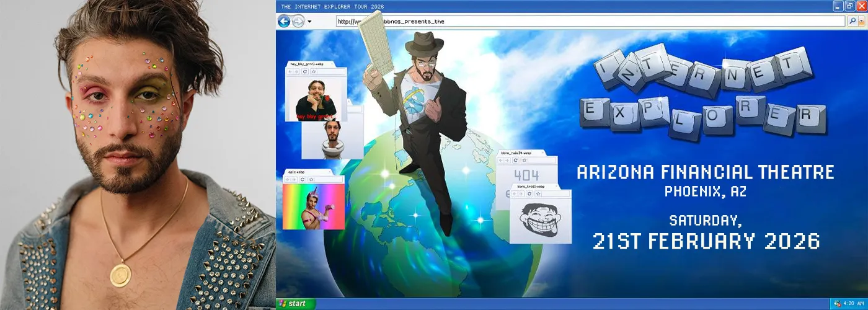The image size is (868, 310).
Task: Restore down the browser window
Action: point(850,6)
